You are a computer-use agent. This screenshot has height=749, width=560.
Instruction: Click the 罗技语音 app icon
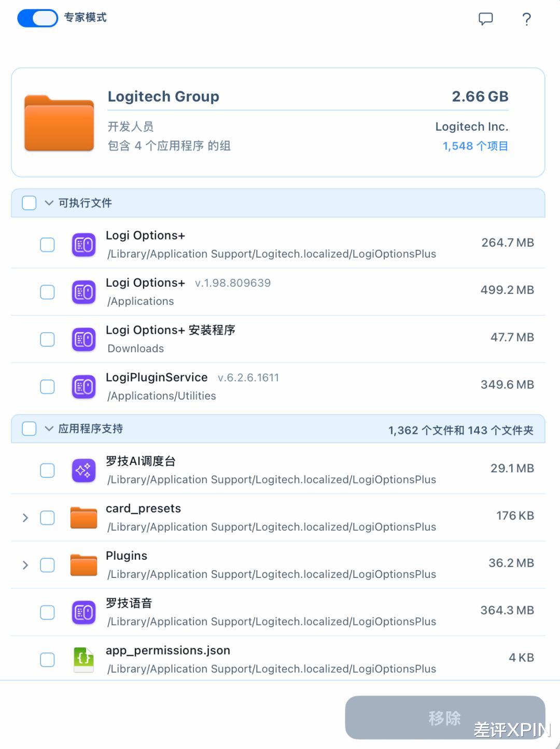pos(83,612)
